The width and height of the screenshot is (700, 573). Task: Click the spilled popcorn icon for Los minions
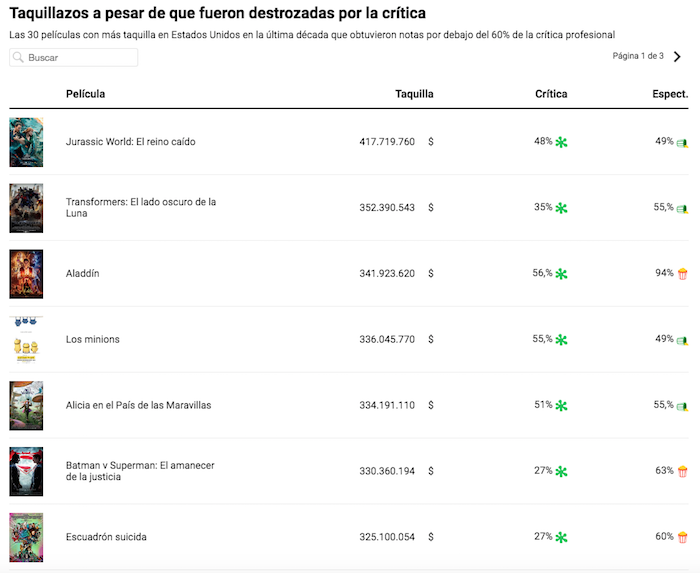tap(682, 341)
